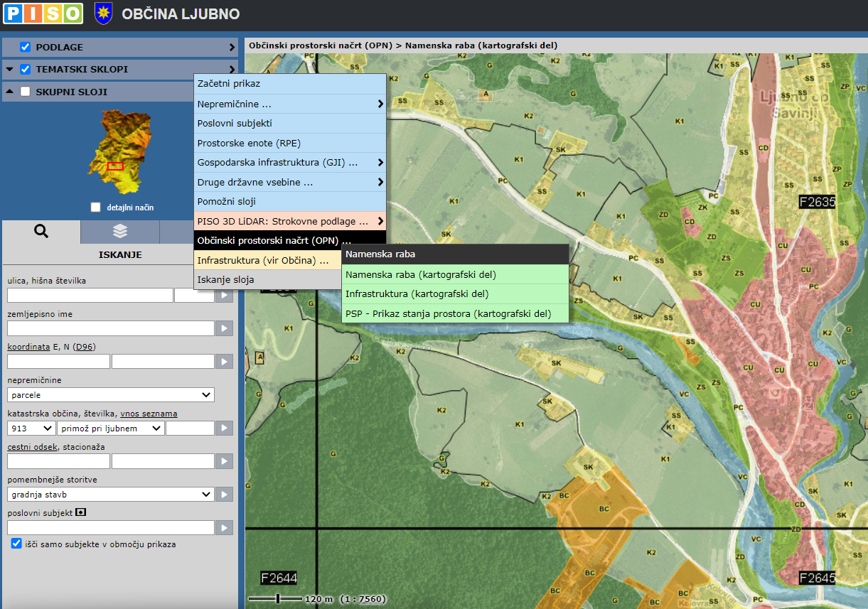Click the OBČINA LJUBNO header title

[181, 14]
